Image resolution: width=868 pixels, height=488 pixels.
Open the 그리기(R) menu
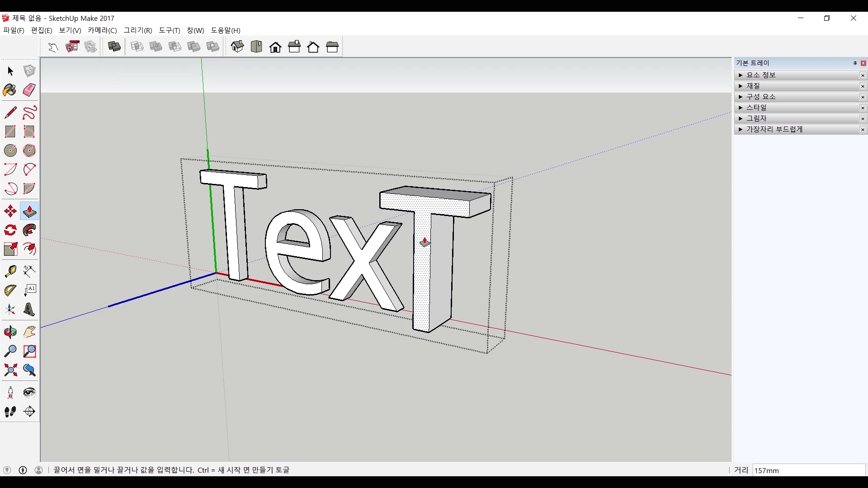pos(138,30)
